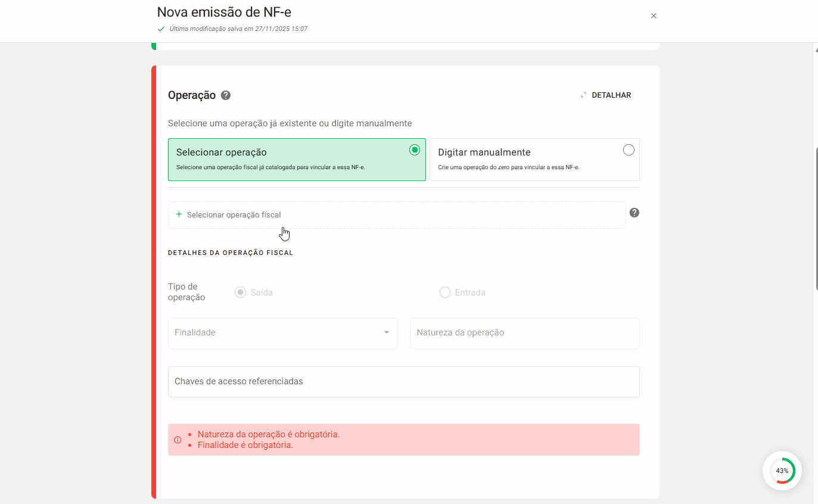Select Saída operation type

coord(240,292)
